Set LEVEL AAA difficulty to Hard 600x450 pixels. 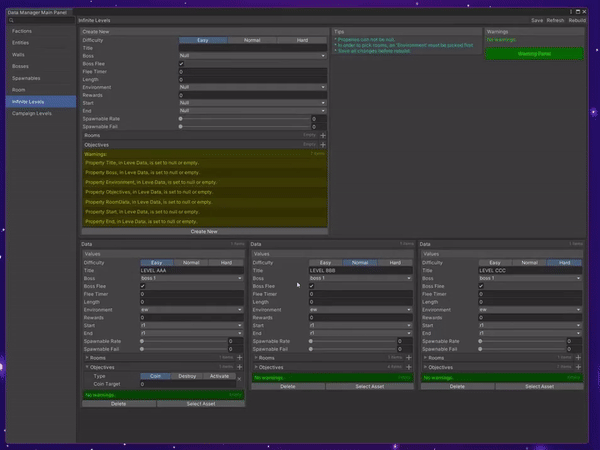226,262
